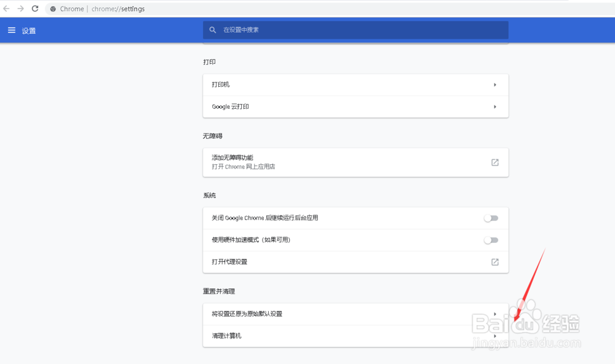
Task: Click 将设置还原为原始默认设置 text
Action: click(x=247, y=314)
